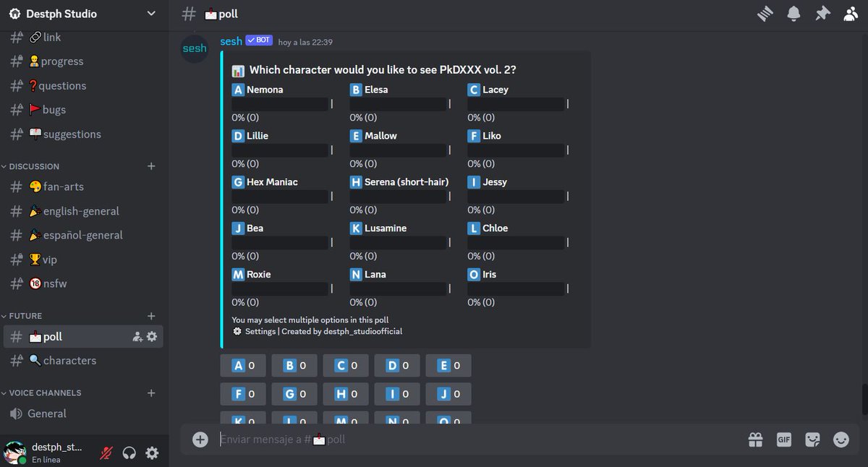Image resolution: width=868 pixels, height=467 pixels.
Task: Click invite people icon on poll channel
Action: 137,336
